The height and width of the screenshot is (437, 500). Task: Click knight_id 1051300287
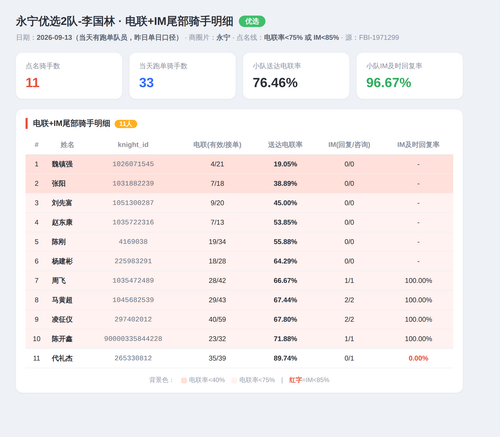click(133, 203)
